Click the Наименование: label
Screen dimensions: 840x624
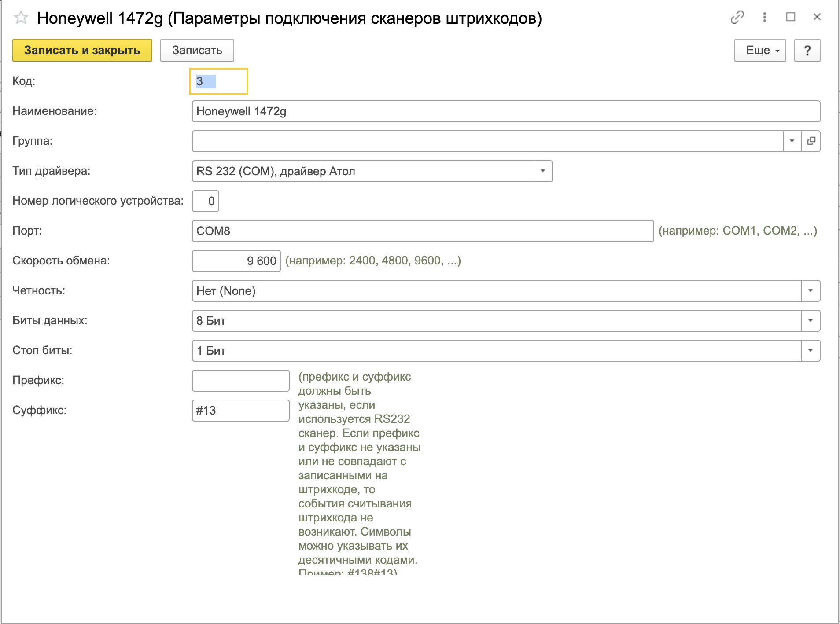(55, 111)
